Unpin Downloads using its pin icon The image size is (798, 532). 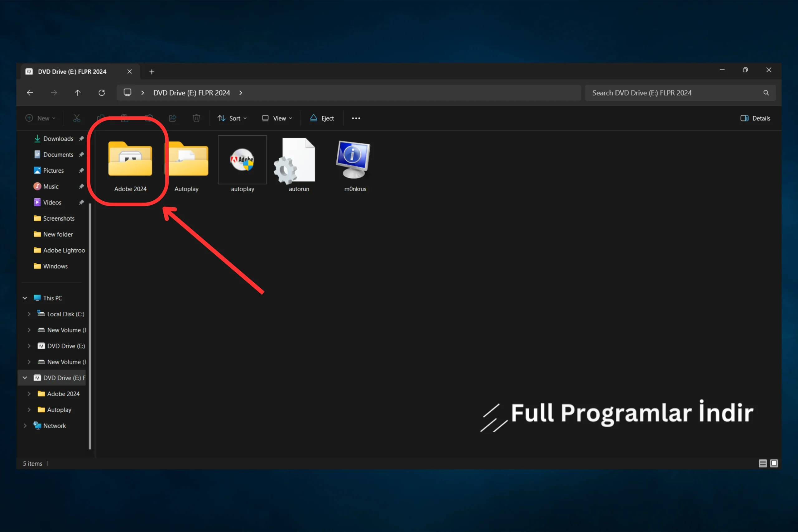coord(81,138)
